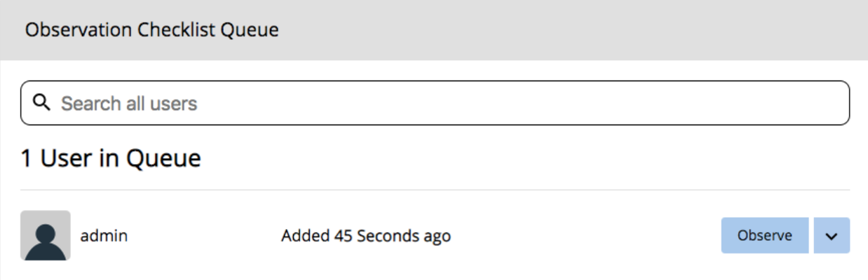
Task: Select the Observation Checklist Queue header title
Action: [152, 30]
